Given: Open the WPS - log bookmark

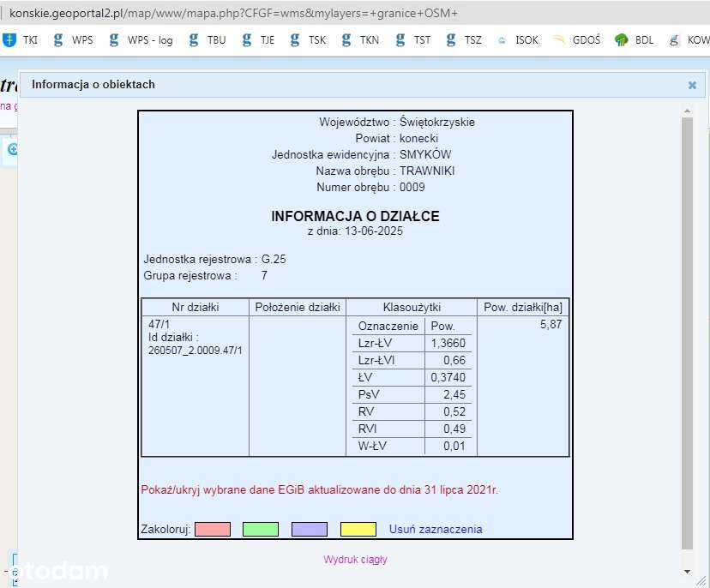Looking at the screenshot, I should pyautogui.click(x=141, y=39).
